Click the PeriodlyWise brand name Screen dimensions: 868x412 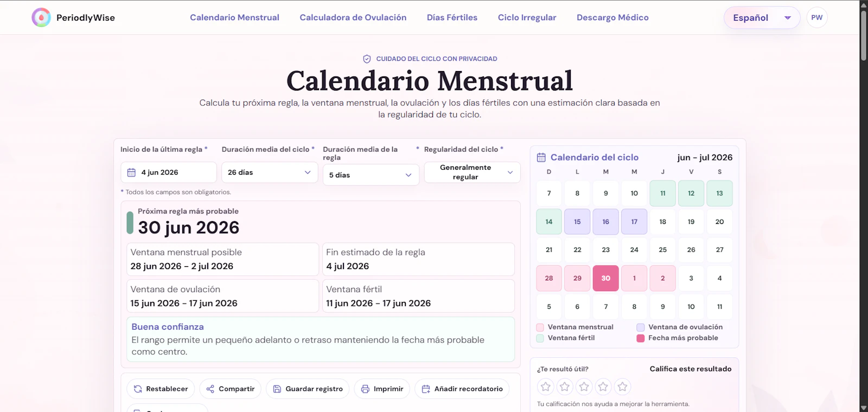[x=86, y=17]
